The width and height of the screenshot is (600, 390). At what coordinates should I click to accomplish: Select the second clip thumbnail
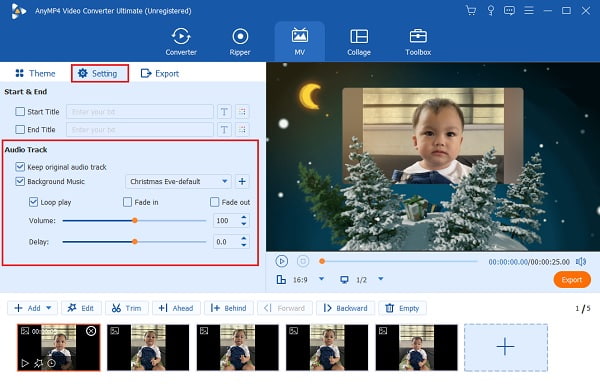pos(148,347)
